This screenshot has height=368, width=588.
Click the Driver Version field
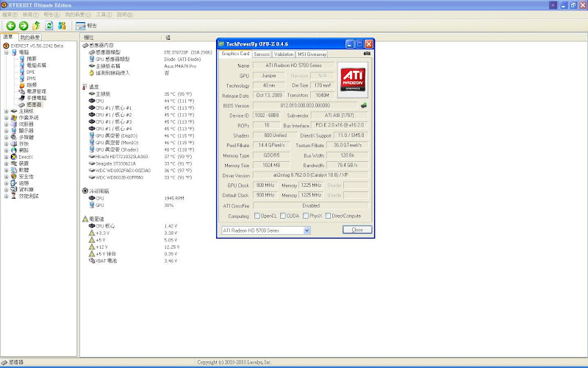click(310, 175)
